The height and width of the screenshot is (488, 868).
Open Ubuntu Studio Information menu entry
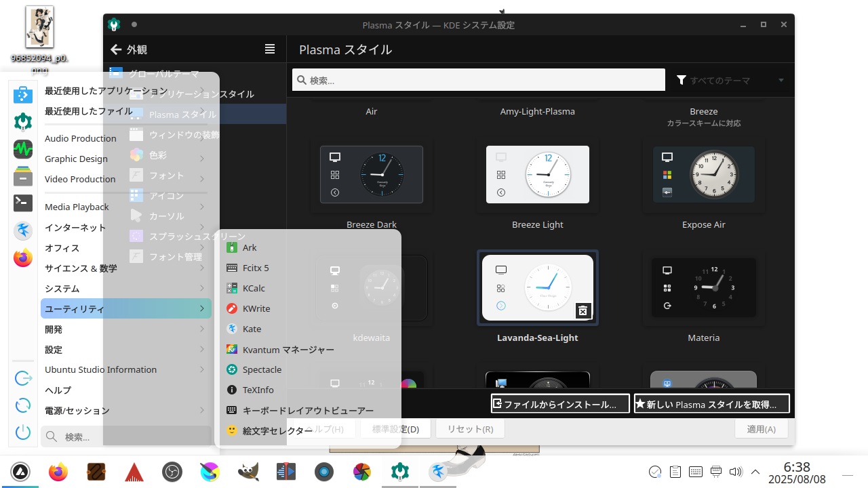(126, 369)
